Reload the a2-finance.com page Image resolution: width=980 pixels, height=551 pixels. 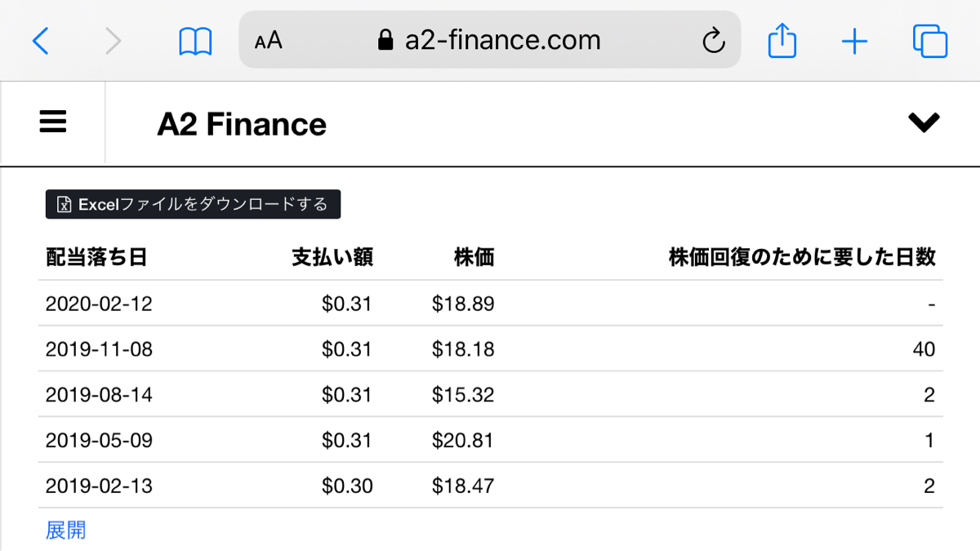click(x=714, y=39)
